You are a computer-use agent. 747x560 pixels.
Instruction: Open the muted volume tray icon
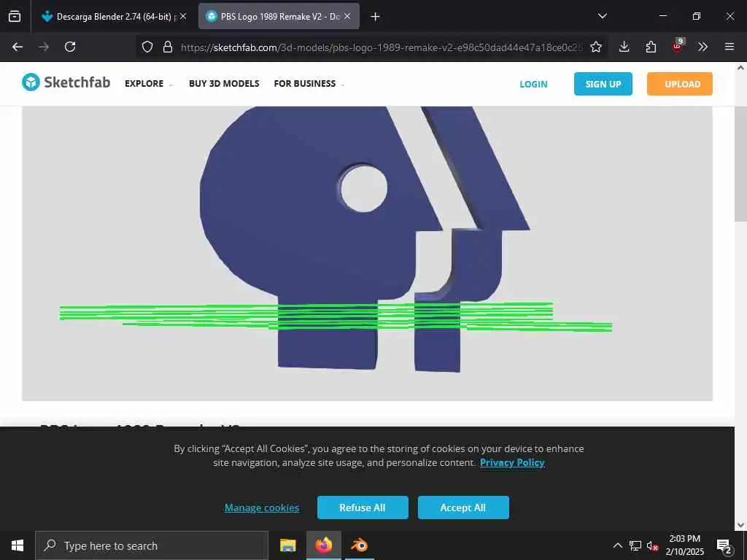pos(653,545)
